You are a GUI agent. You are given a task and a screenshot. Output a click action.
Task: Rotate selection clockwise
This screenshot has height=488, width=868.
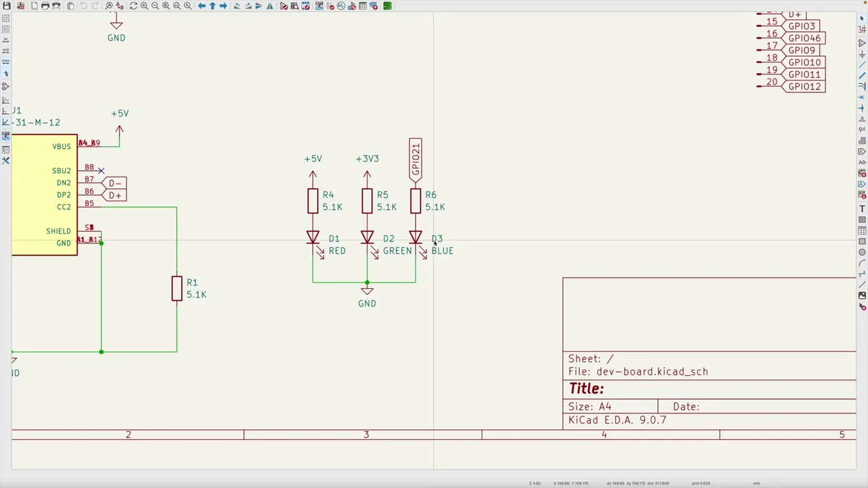tap(248, 6)
